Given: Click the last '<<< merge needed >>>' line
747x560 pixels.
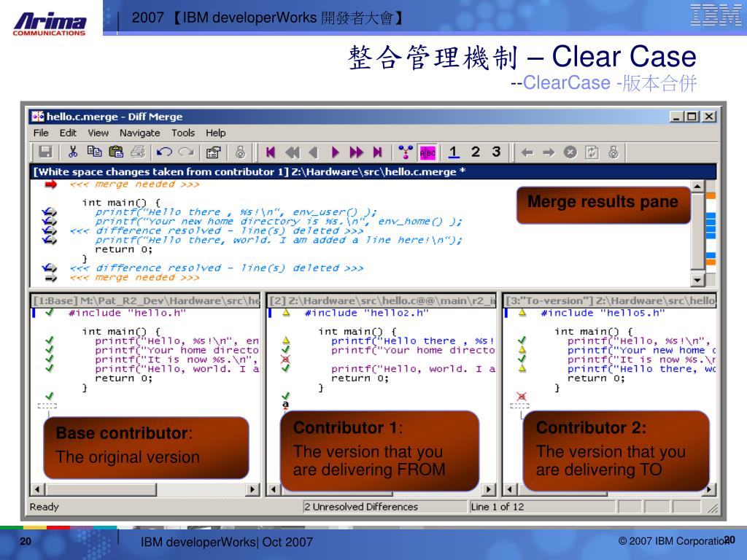Looking at the screenshot, I should click(x=134, y=277).
